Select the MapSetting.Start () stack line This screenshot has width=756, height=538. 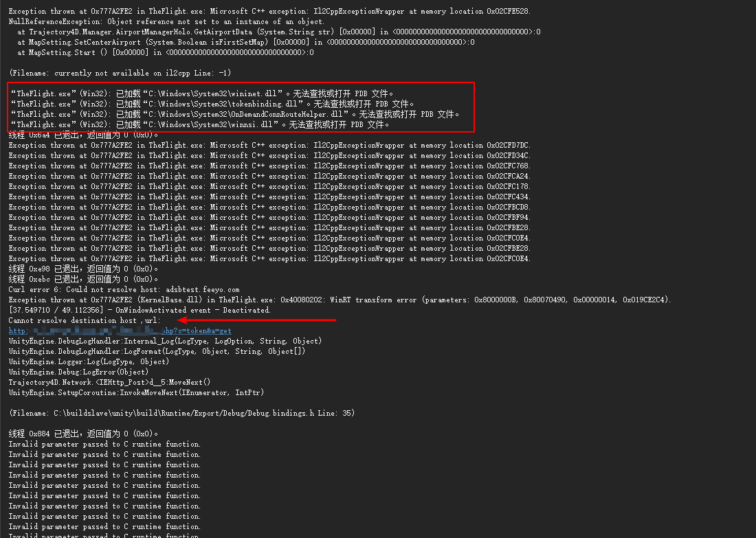[x=166, y=52]
